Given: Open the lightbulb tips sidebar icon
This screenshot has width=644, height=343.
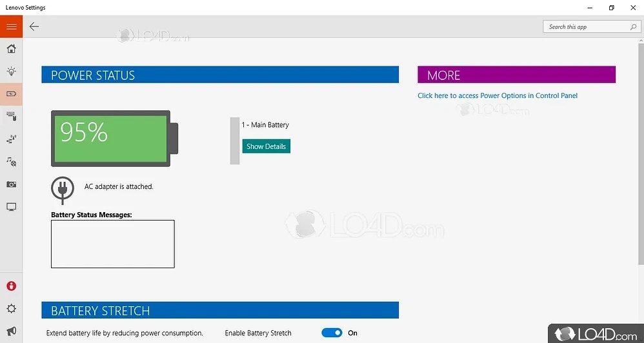Looking at the screenshot, I should (11, 71).
